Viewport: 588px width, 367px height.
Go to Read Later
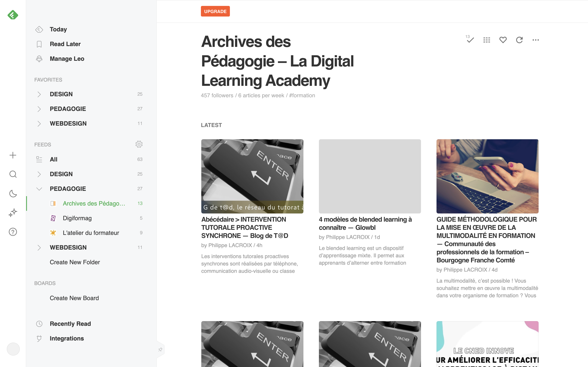coord(65,44)
